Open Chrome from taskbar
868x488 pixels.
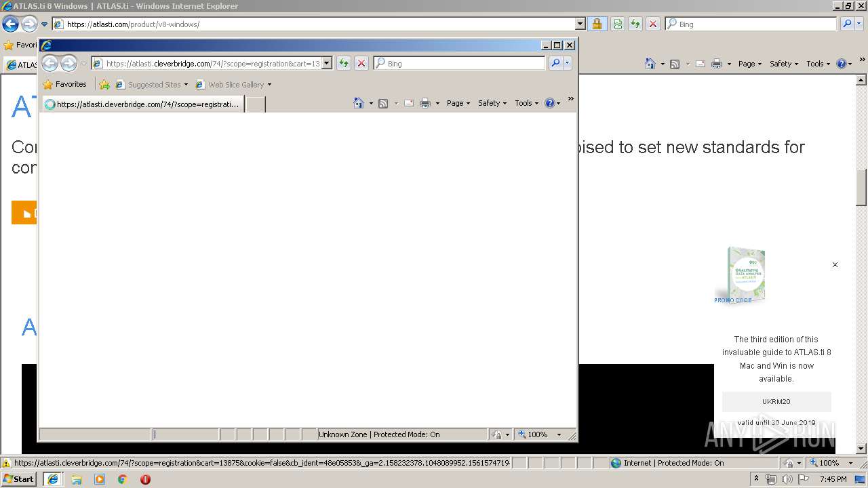(123, 479)
